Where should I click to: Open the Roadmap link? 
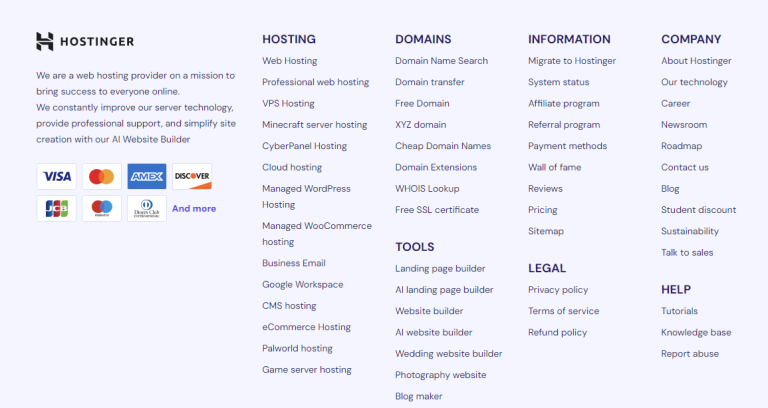tap(681, 146)
